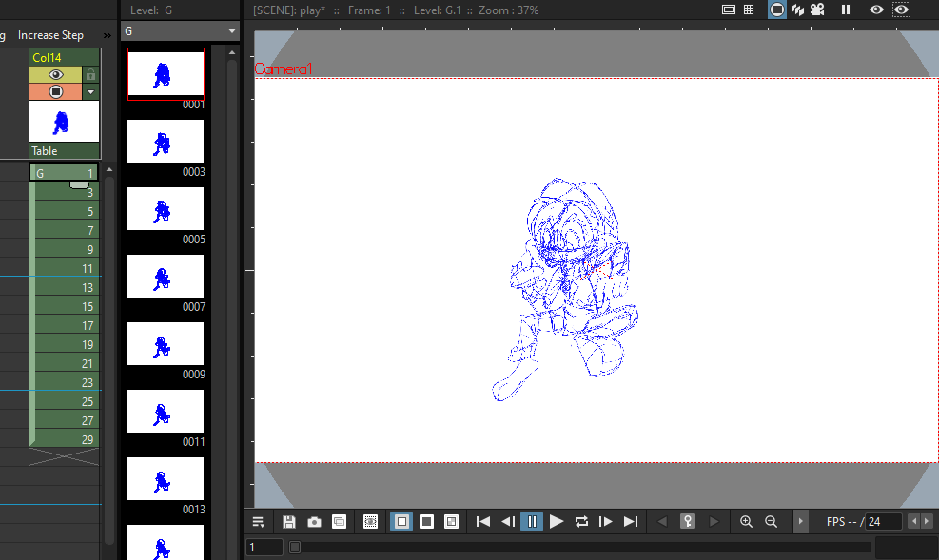Open the viewer options menu at bottom left

point(258,521)
